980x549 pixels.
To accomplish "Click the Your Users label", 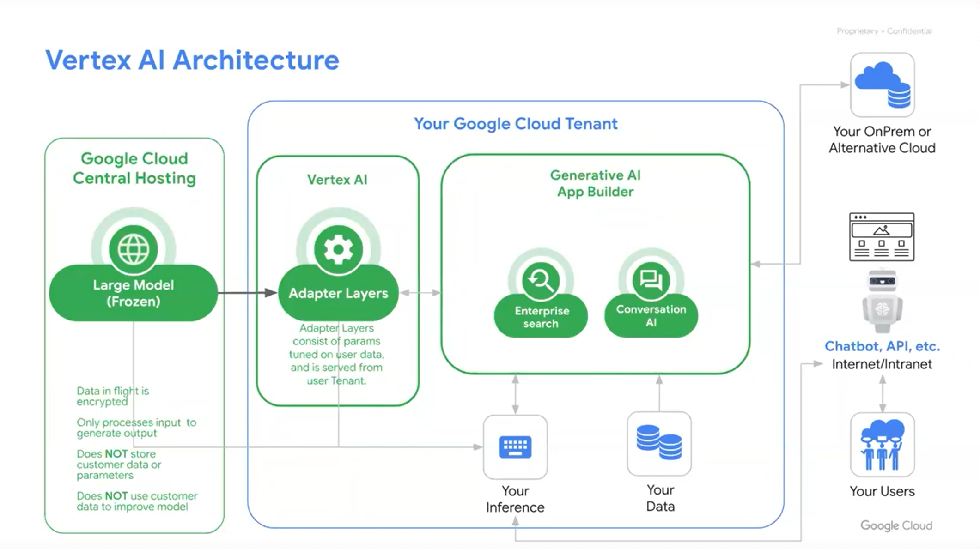I will click(882, 491).
